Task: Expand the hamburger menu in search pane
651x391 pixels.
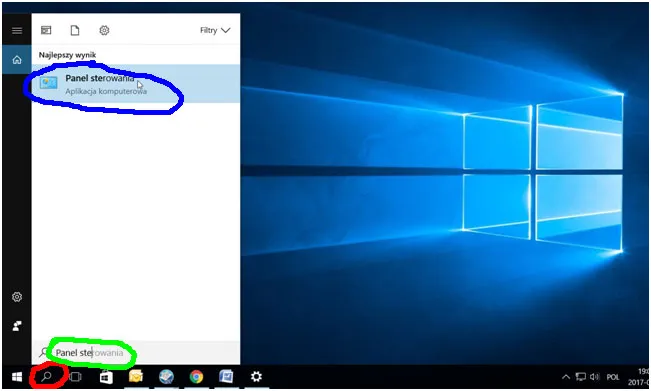Action: [x=17, y=30]
